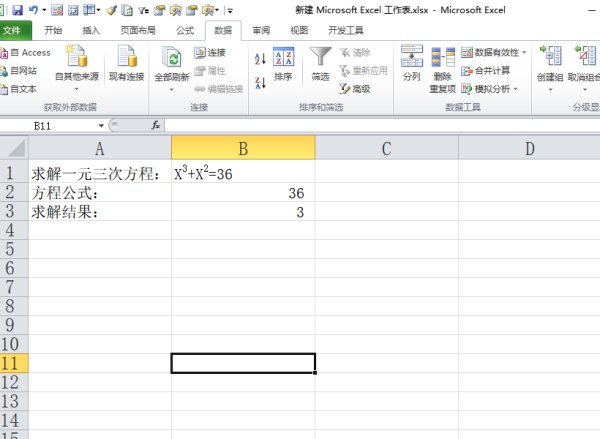The image size is (600, 439).
Task: Click the 数据有效性 button
Action: 490,52
